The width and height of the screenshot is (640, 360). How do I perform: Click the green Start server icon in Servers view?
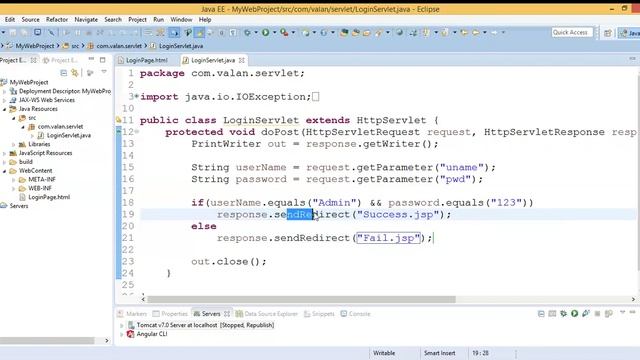coord(575,313)
